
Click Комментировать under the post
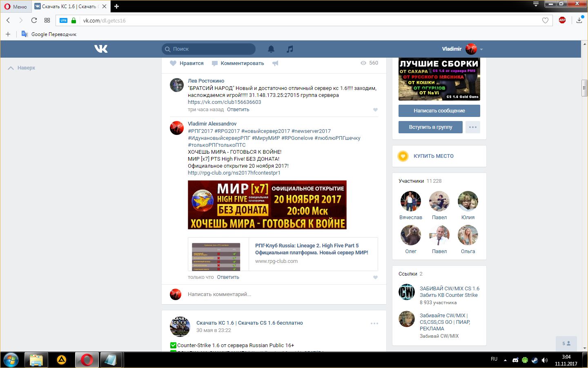[x=238, y=63]
